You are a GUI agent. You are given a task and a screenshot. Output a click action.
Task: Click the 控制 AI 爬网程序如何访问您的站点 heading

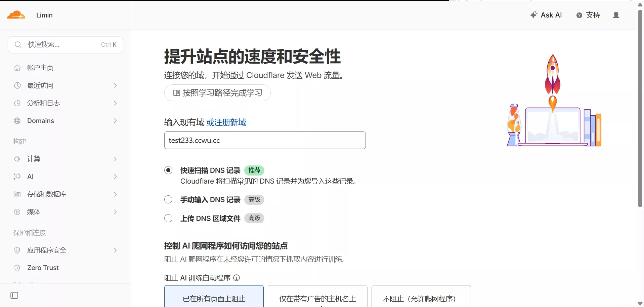pos(226,246)
